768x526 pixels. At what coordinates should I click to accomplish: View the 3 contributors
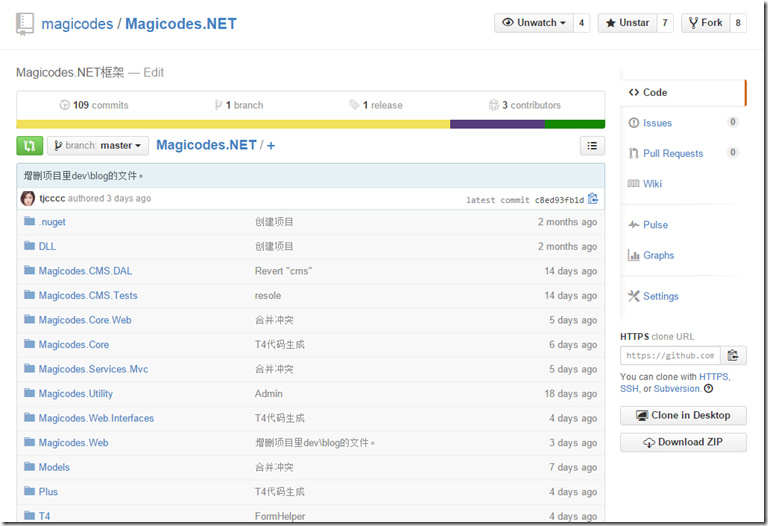click(x=525, y=105)
